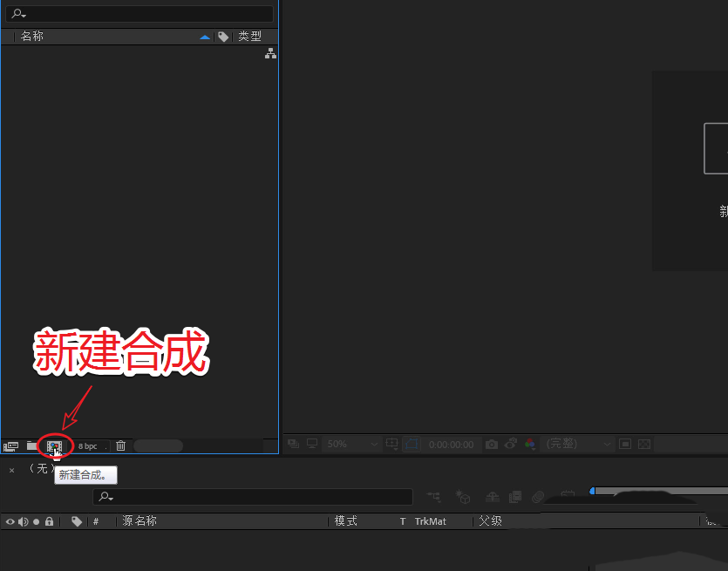The height and width of the screenshot is (571, 728).
Task: Click the New Composition icon in the project panel
Action: (x=55, y=445)
